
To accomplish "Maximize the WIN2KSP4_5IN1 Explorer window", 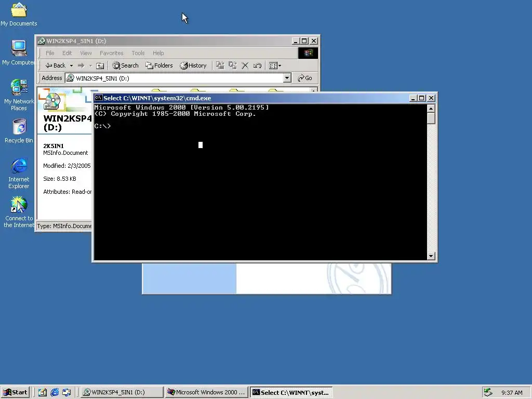I will coord(304,41).
